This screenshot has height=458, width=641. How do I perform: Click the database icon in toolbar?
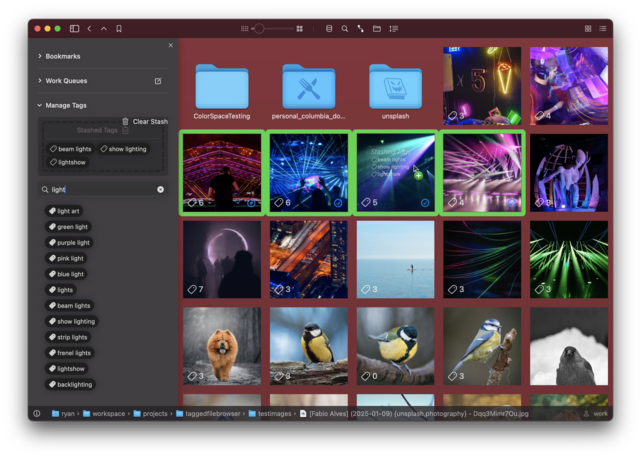(x=329, y=29)
